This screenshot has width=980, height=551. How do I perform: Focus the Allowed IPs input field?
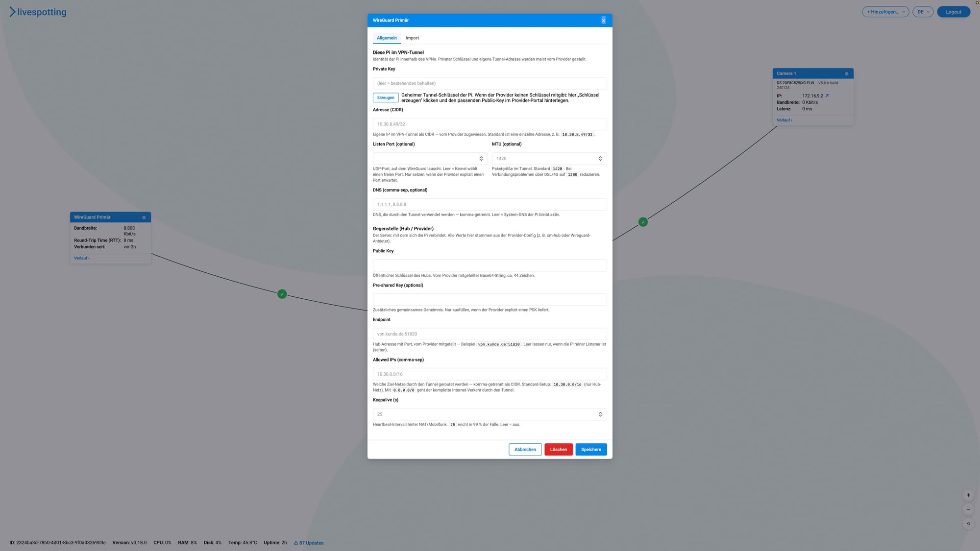pyautogui.click(x=490, y=374)
